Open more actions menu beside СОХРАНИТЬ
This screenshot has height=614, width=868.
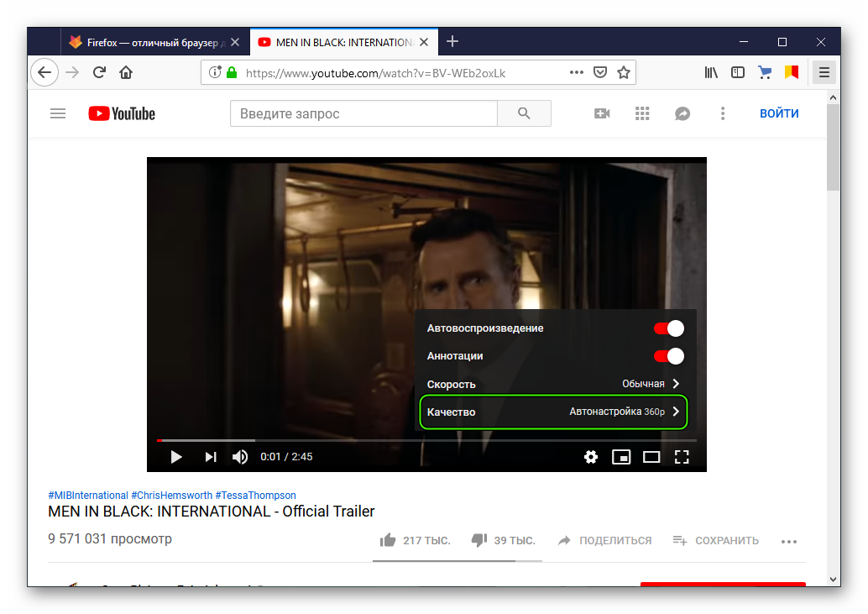[x=789, y=542]
